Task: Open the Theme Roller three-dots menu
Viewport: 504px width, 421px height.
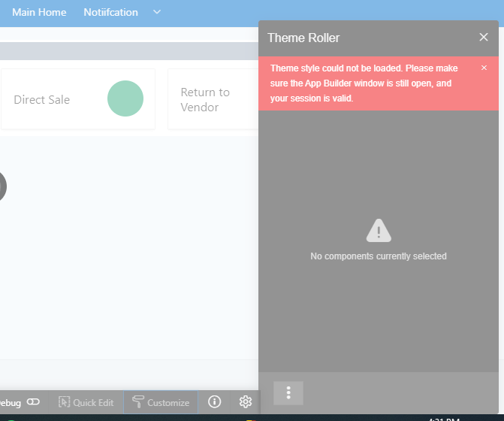Action: (288, 393)
